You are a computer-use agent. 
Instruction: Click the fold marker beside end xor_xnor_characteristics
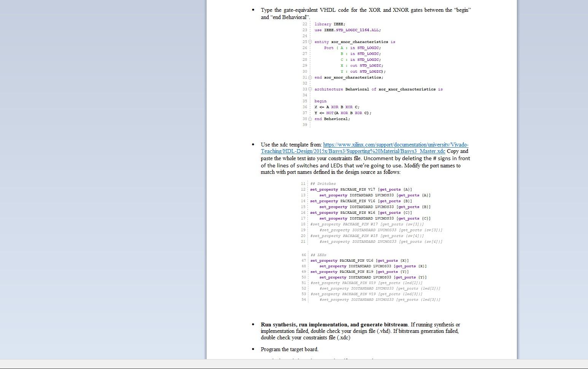(x=310, y=77)
